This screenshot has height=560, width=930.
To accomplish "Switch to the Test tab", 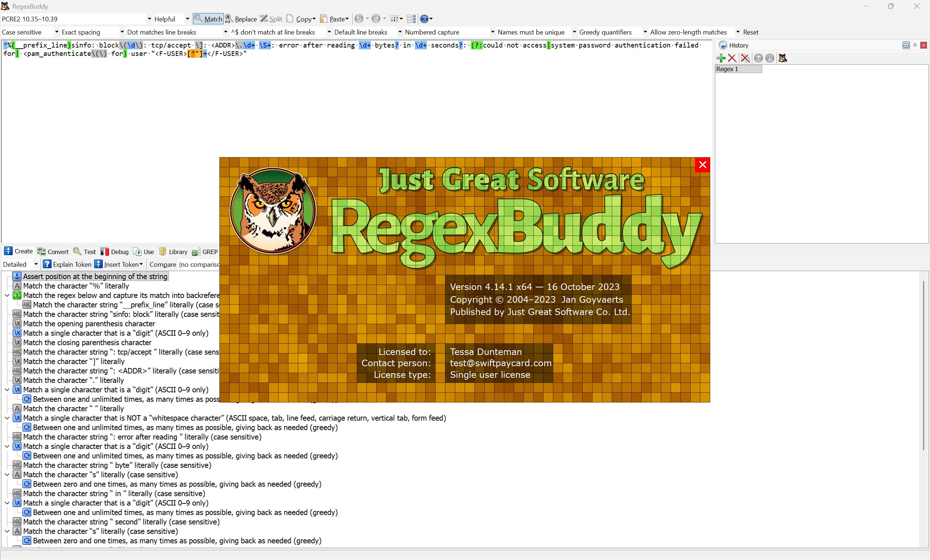I will pos(85,252).
